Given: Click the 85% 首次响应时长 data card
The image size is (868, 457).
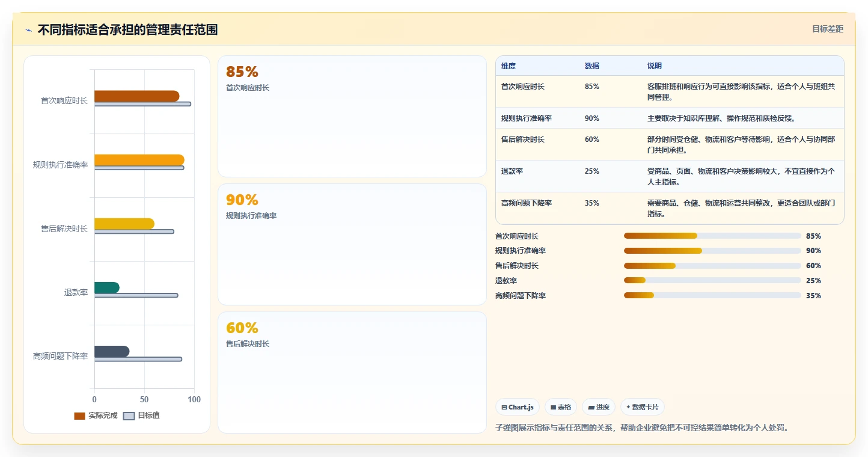Looking at the screenshot, I should [x=352, y=116].
